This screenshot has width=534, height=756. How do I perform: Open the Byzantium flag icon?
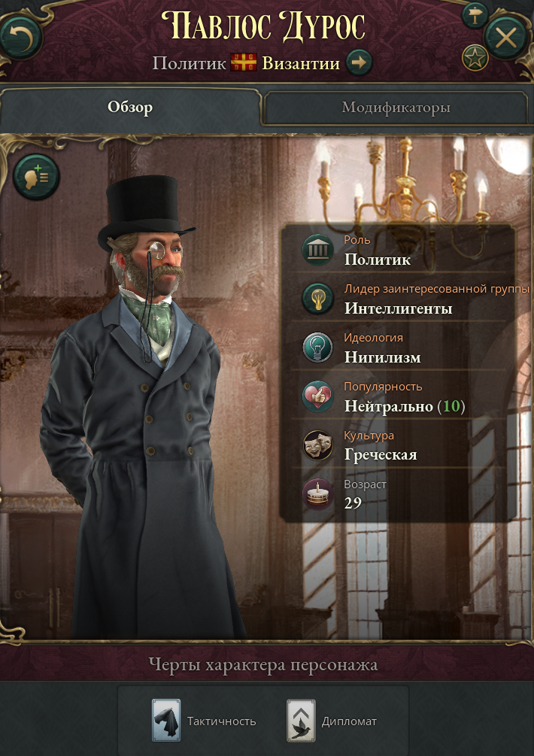pos(244,62)
